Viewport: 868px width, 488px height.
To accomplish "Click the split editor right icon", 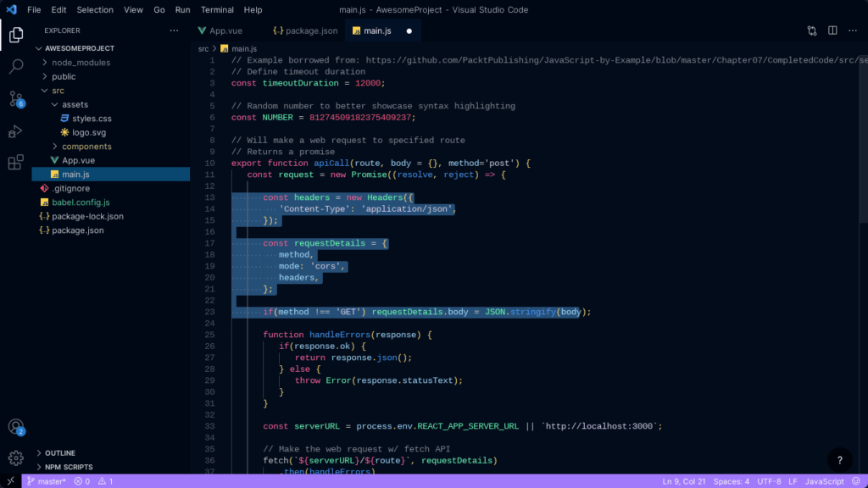I will point(832,30).
